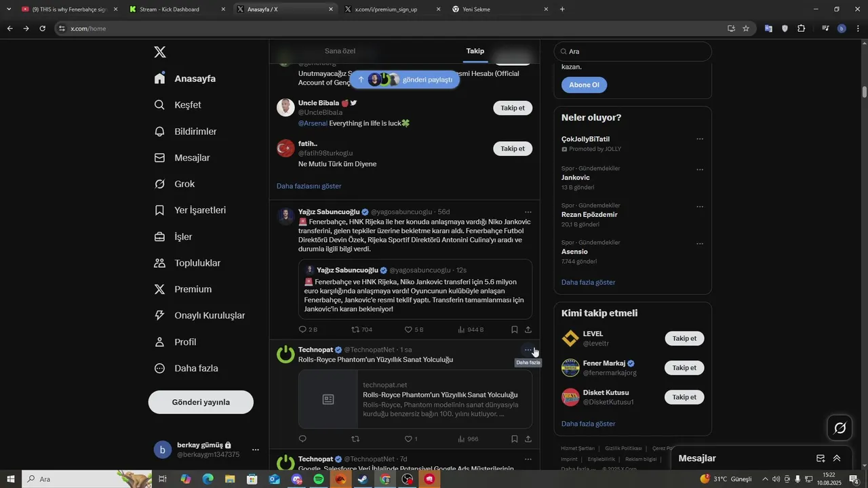Share the Yağız Sabuncuoğlu post
Viewport: 868px width, 488px height.
[528, 329]
